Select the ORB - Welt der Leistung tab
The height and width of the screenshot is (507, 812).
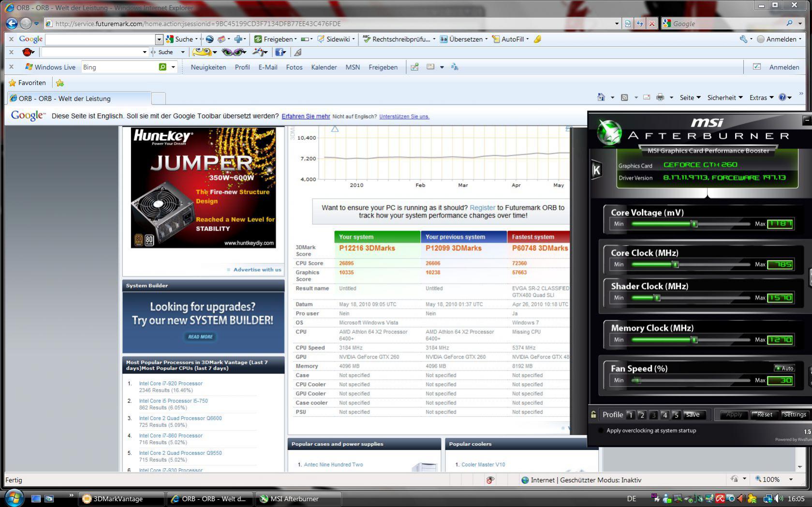[79, 98]
